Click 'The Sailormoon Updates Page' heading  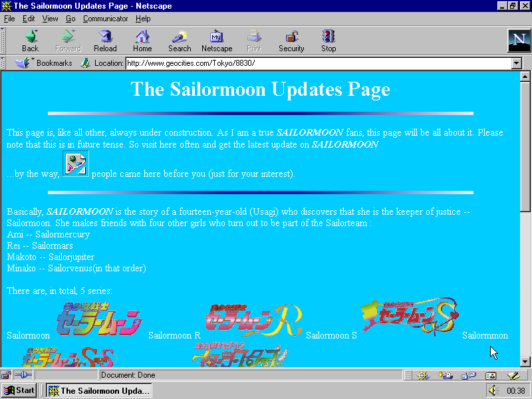pos(261,89)
